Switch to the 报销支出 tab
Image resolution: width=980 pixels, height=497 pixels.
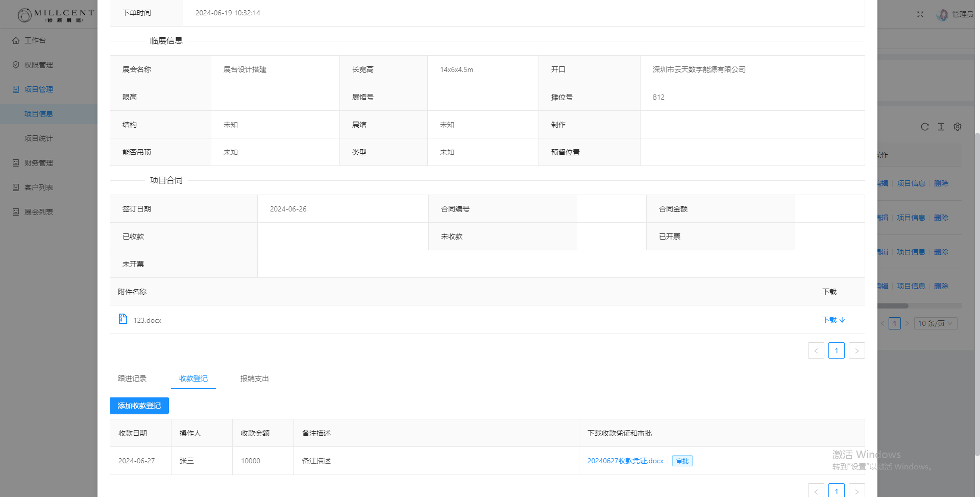254,378
